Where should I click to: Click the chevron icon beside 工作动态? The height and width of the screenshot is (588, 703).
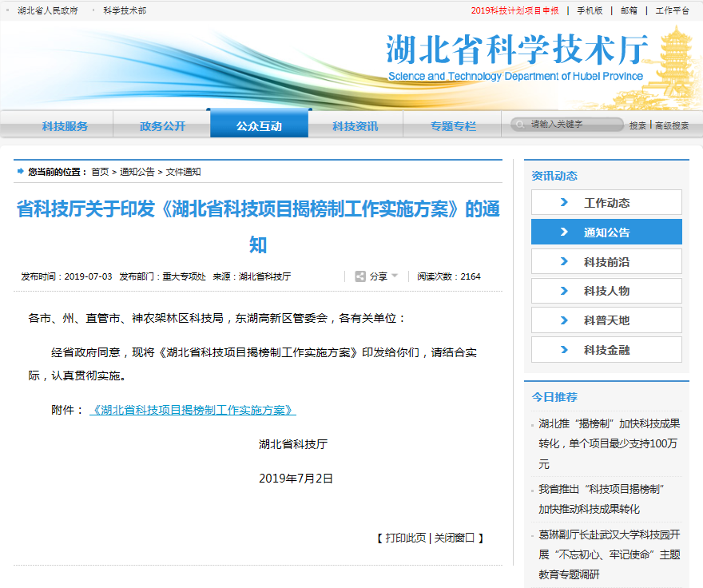(565, 203)
